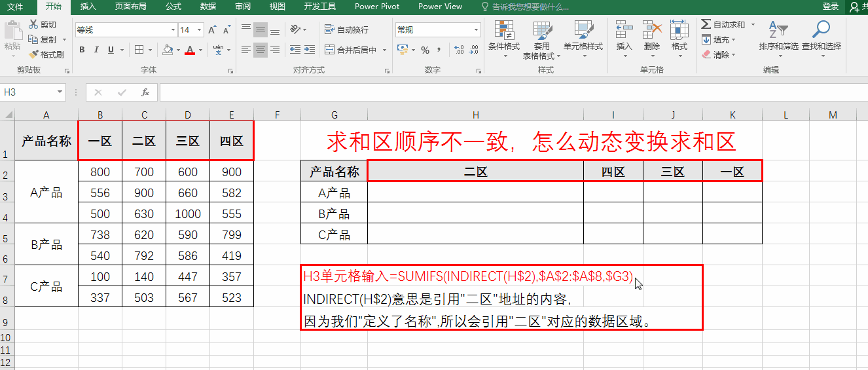Screen dimensions: 868x370
Task: Increase decimal places
Action: pos(458,50)
